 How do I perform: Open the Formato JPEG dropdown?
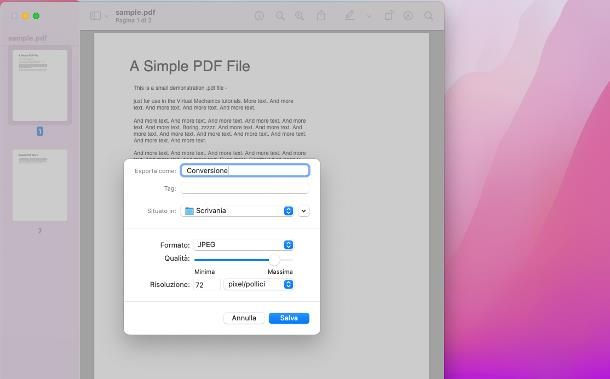[x=244, y=245]
